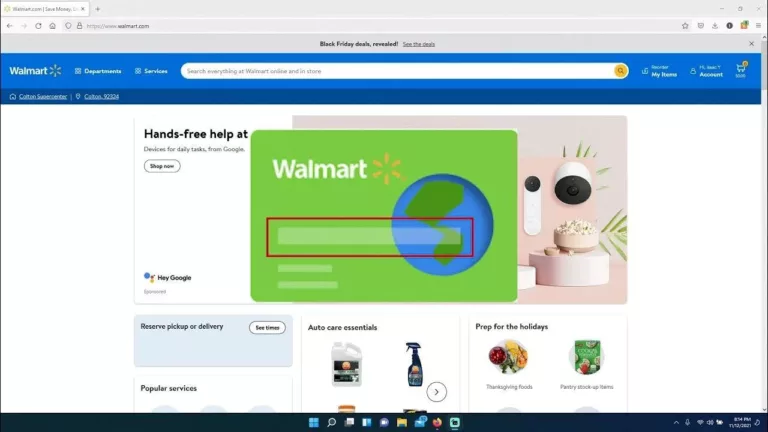Open the shopping cart

coord(741,70)
